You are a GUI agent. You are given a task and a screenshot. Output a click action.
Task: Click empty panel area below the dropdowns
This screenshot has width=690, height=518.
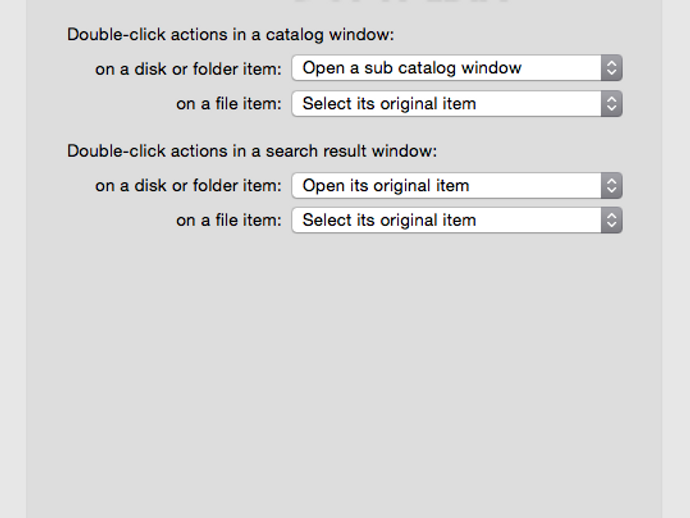344,380
